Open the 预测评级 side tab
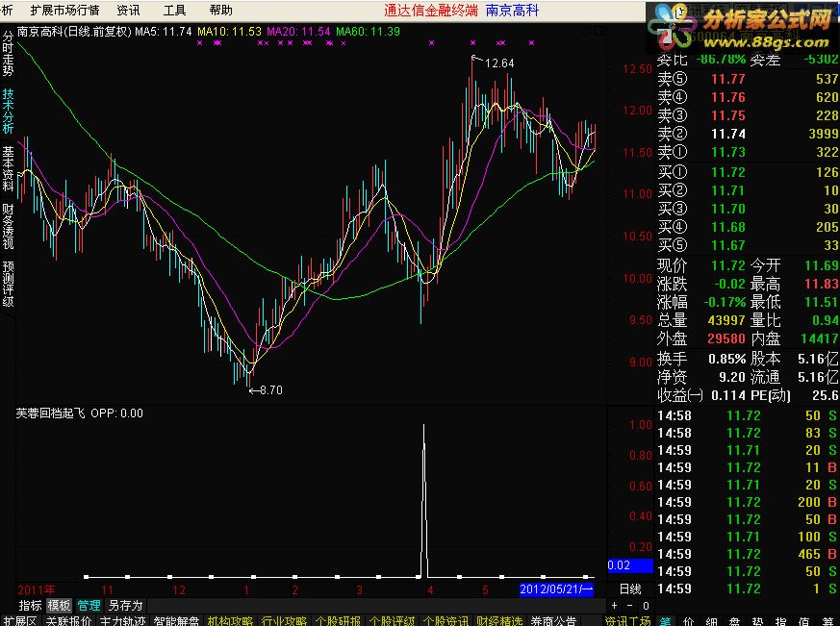This screenshot has width=840, height=626. point(8,284)
